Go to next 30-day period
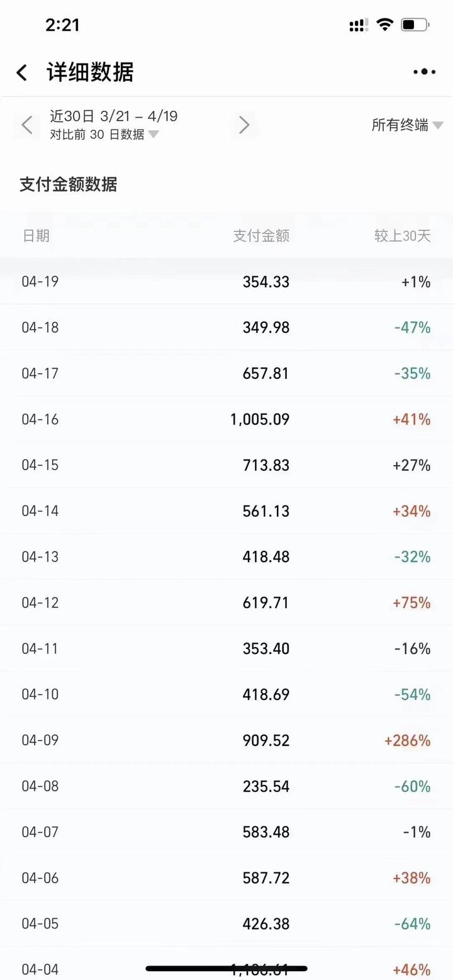 (244, 125)
